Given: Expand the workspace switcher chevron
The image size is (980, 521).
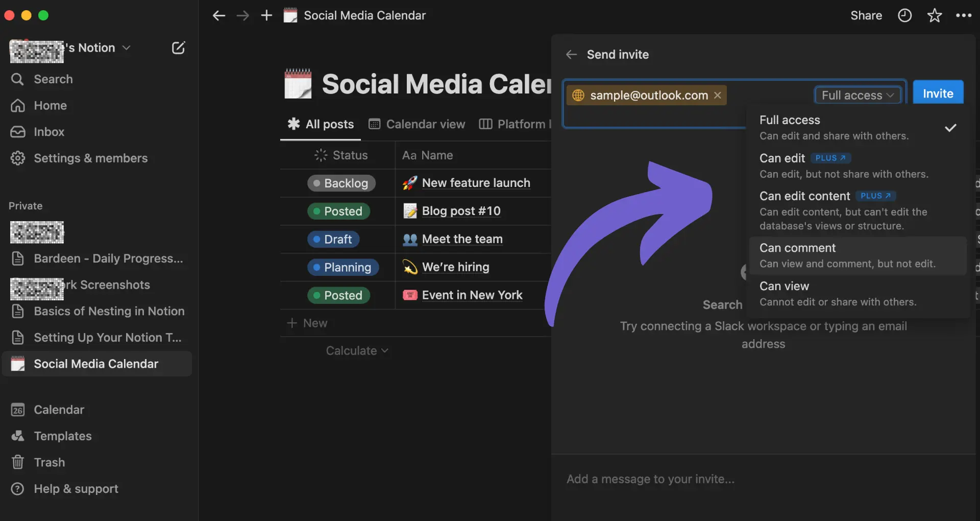Looking at the screenshot, I should tap(127, 48).
